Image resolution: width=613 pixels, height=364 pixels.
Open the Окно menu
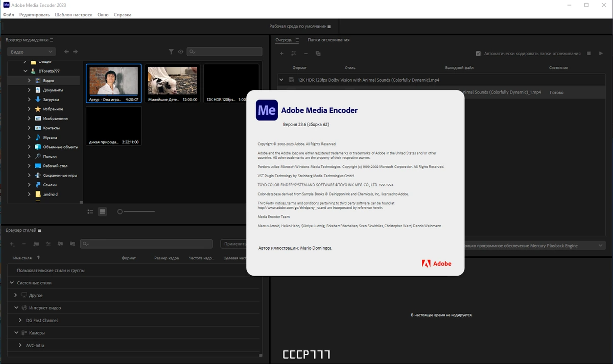click(103, 15)
